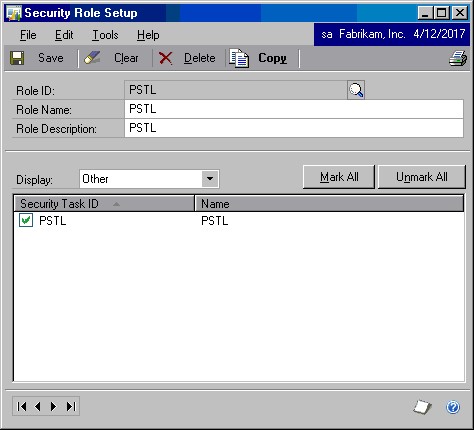Click the red X Delete icon
This screenshot has height=430, width=474.
(165, 58)
